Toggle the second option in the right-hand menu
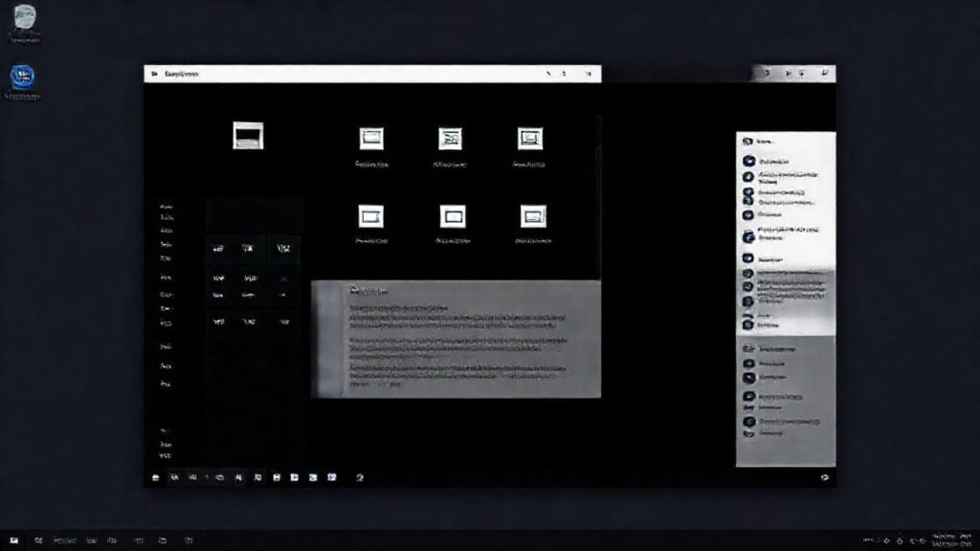The width and height of the screenshot is (980, 551). 783,162
